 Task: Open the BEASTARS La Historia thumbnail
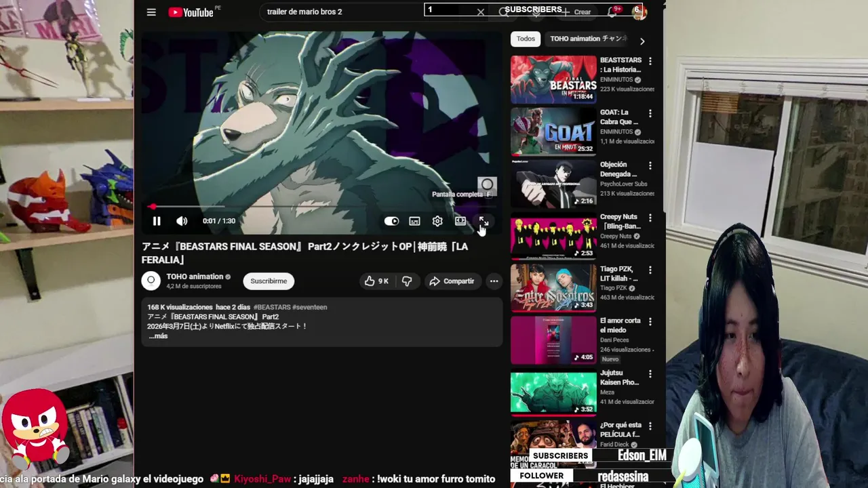tap(553, 79)
